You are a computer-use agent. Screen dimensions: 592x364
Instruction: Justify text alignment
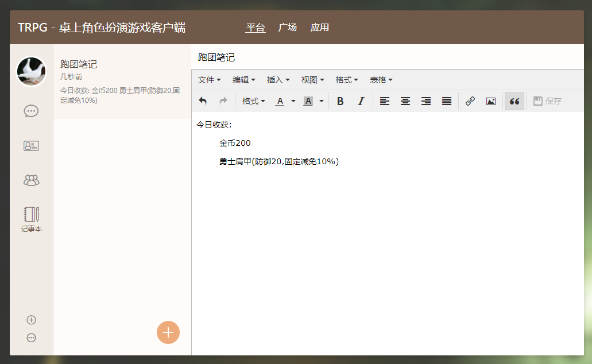tap(447, 101)
